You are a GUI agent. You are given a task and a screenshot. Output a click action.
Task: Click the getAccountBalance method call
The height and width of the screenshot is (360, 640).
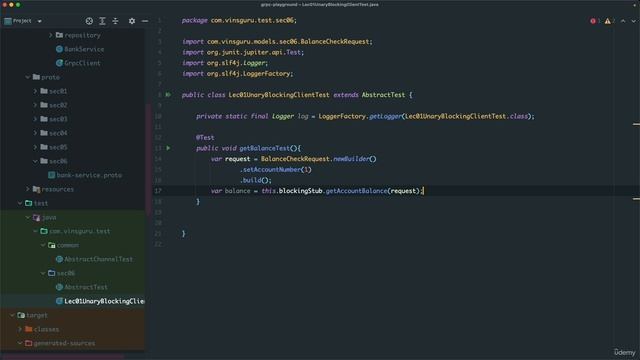(x=356, y=191)
